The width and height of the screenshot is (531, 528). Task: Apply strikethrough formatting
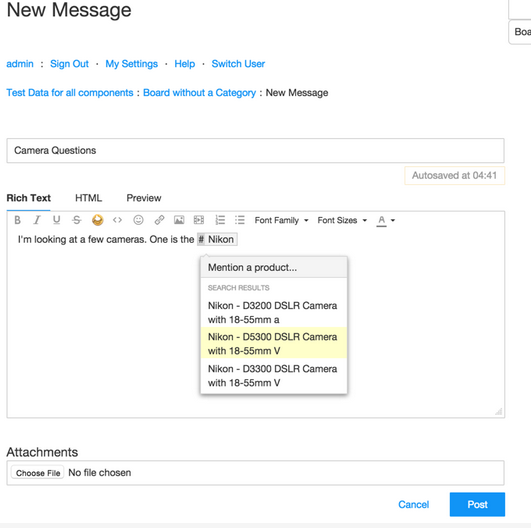point(77,220)
